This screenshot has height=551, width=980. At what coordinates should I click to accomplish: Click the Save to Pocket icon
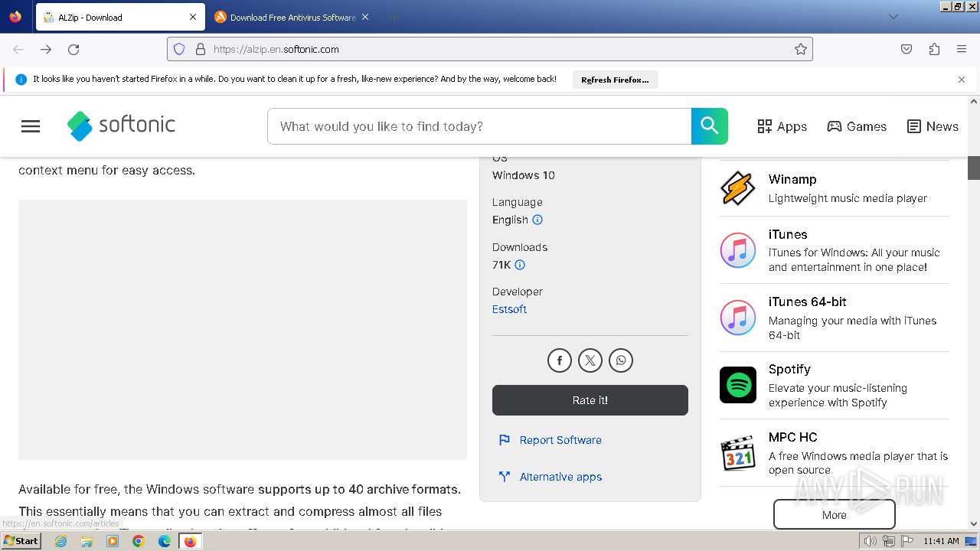point(906,49)
